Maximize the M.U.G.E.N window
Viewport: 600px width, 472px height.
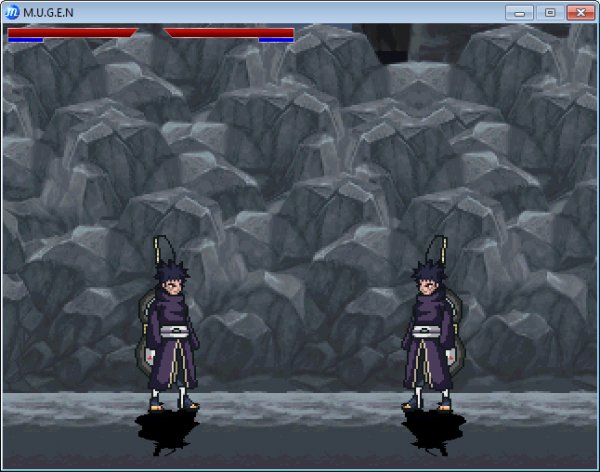point(550,13)
